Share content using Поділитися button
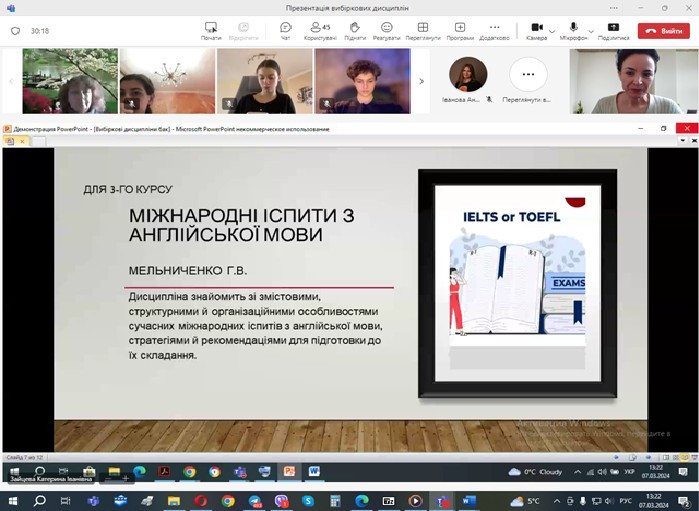This screenshot has height=511, width=699. 614,30
